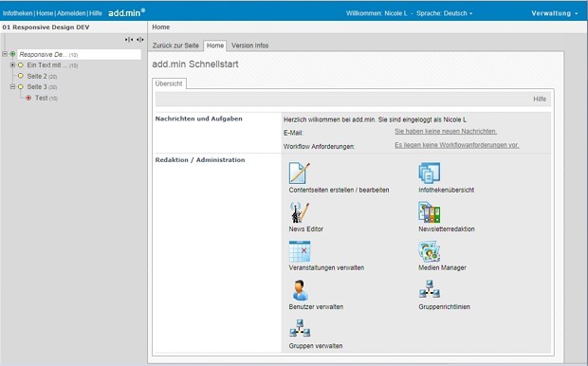The height and width of the screenshot is (366, 588).
Task: Click the Home breadcrumb text
Action: click(x=161, y=27)
